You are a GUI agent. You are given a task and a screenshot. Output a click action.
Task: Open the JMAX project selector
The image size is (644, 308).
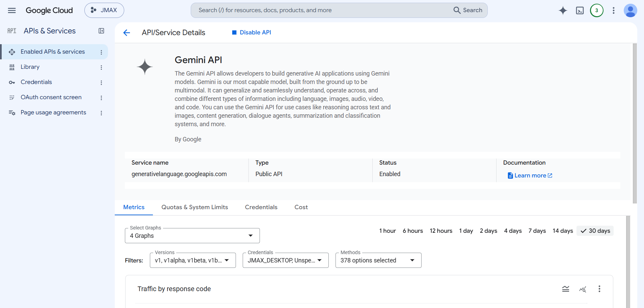coord(104,10)
